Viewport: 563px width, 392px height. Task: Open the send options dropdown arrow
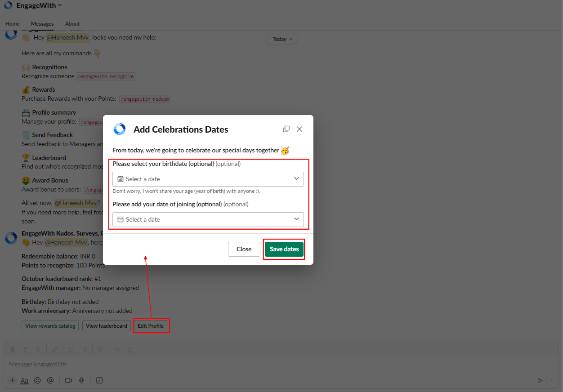(x=552, y=380)
